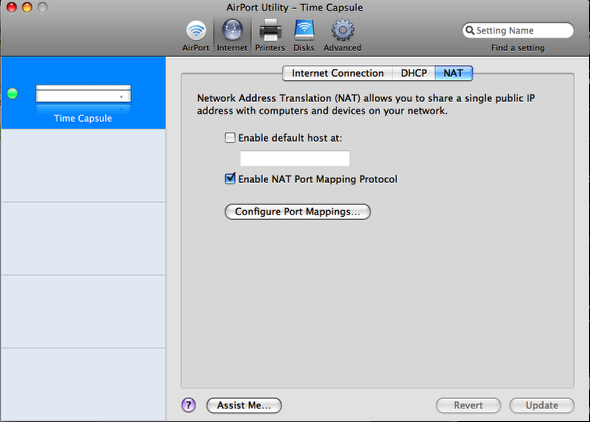Focus the default host address field
Viewport: 590px width, 422px height.
pyautogui.click(x=295, y=158)
